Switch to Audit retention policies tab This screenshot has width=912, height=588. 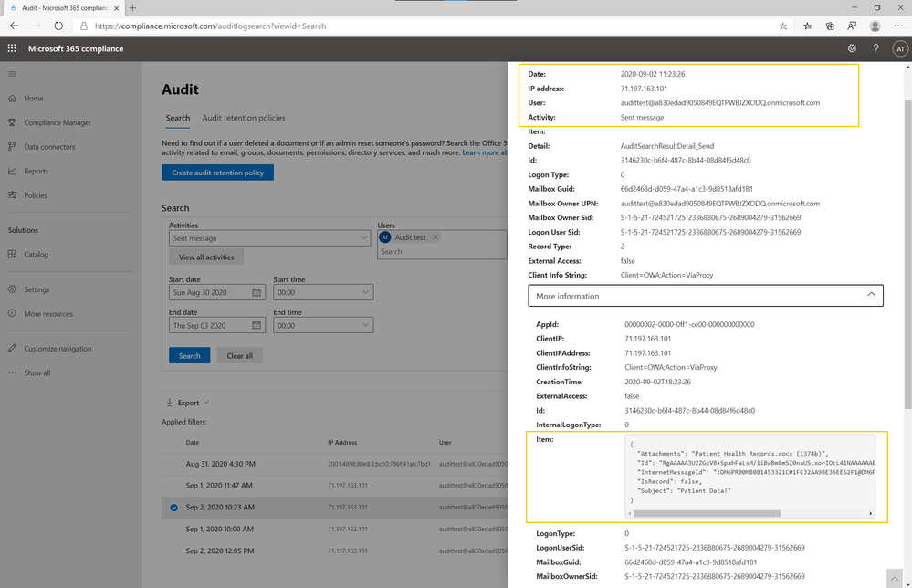coord(244,118)
